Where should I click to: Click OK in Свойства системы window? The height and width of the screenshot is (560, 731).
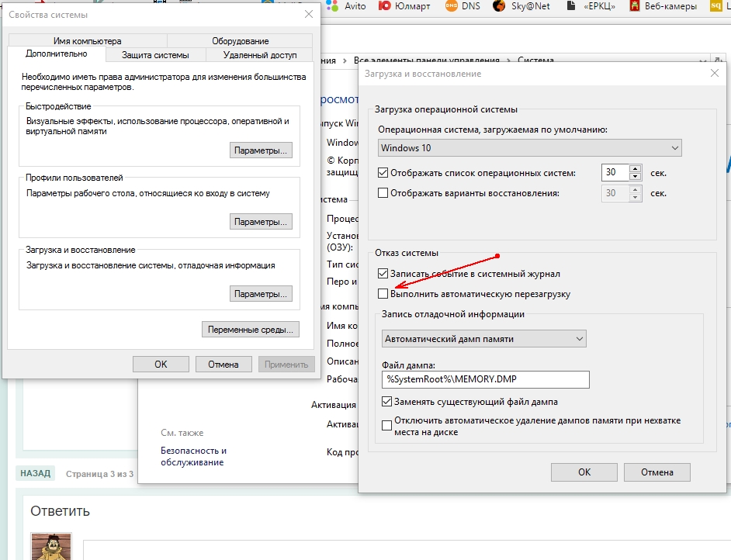161,365
